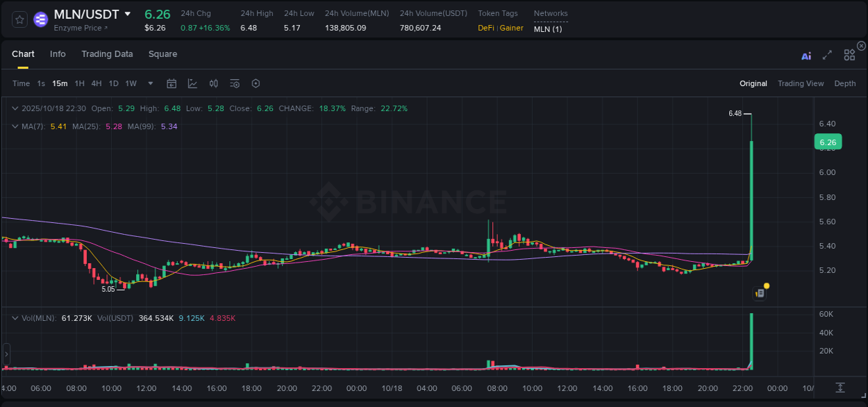Open the Ai assistant icon
This screenshot has height=407, width=868.
tap(806, 56)
